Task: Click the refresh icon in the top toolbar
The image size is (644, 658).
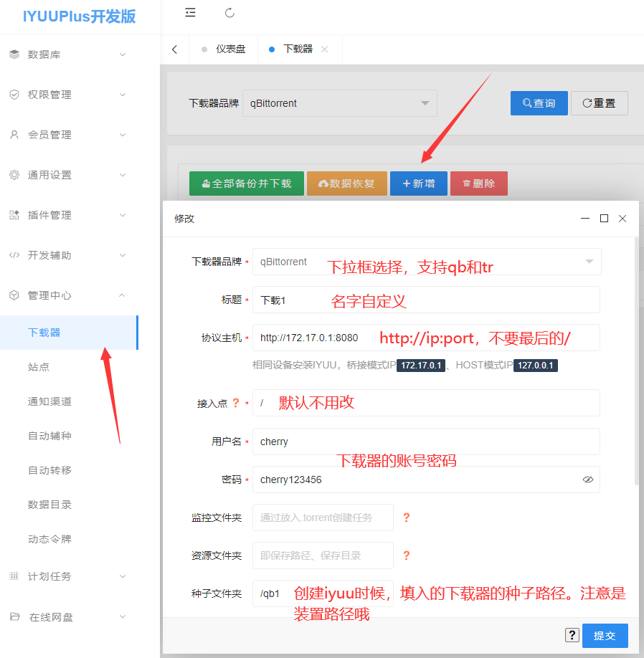Action: point(229,13)
